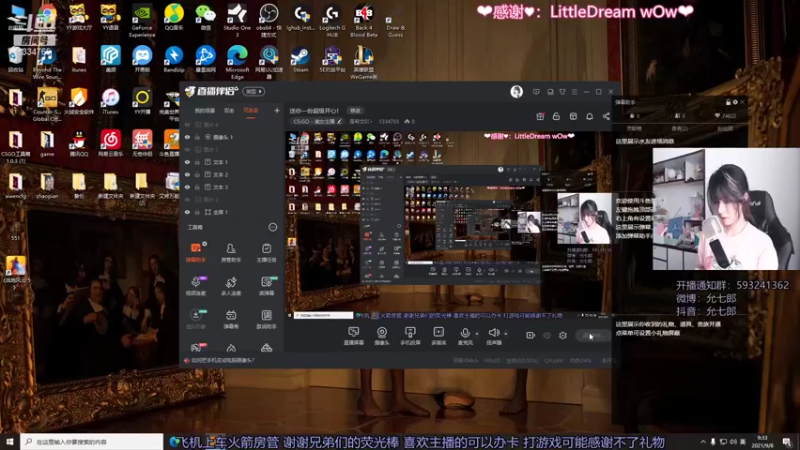This screenshot has height=450, width=800.
Task: Click the layout grid icon in toolbar
Action: pyautogui.click(x=573, y=116)
